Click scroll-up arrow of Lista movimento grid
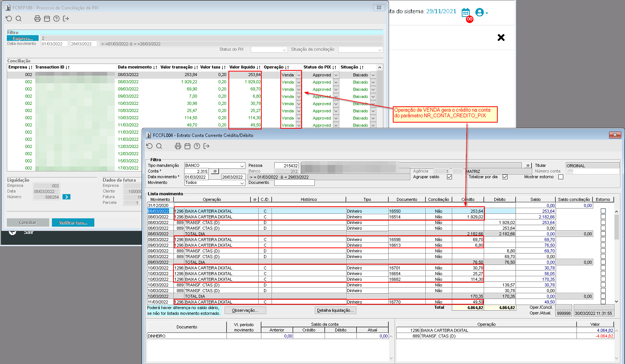 coord(616,211)
